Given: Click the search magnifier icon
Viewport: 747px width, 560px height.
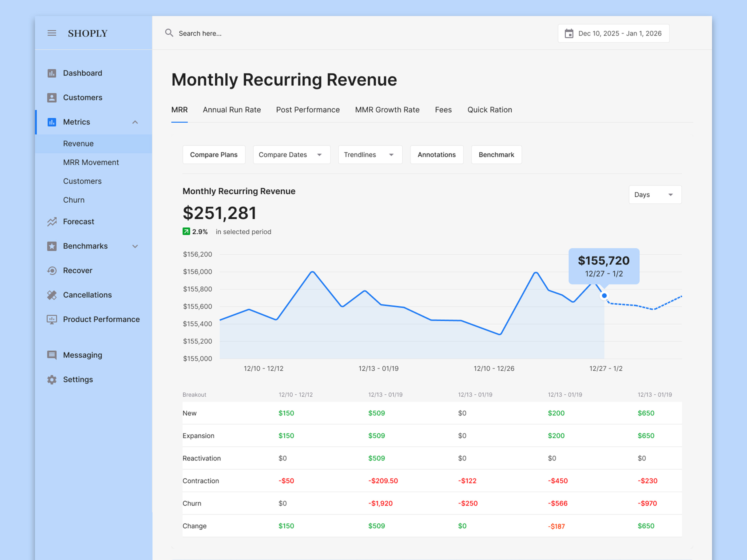Looking at the screenshot, I should coord(169,33).
